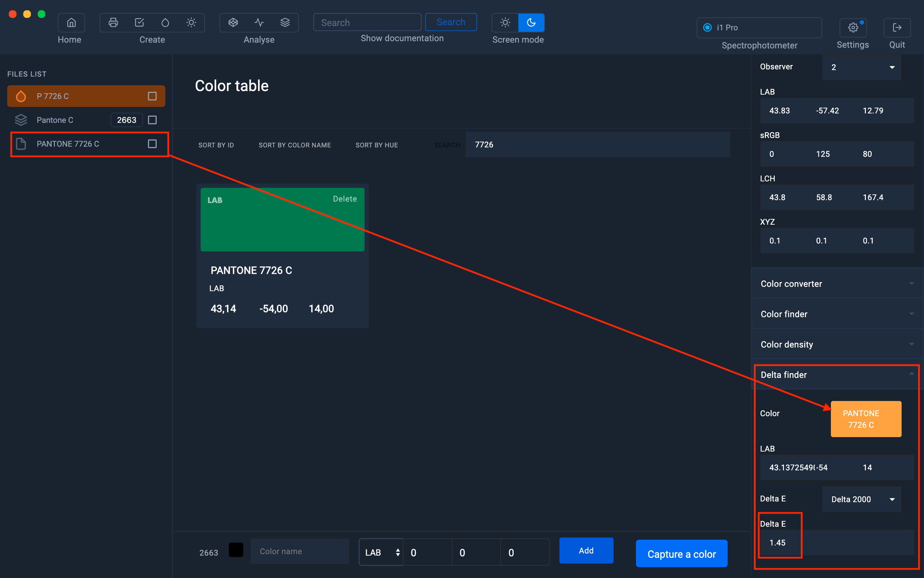Image resolution: width=924 pixels, height=578 pixels.
Task: Open the layers icon in Analyse
Action: 285,22
